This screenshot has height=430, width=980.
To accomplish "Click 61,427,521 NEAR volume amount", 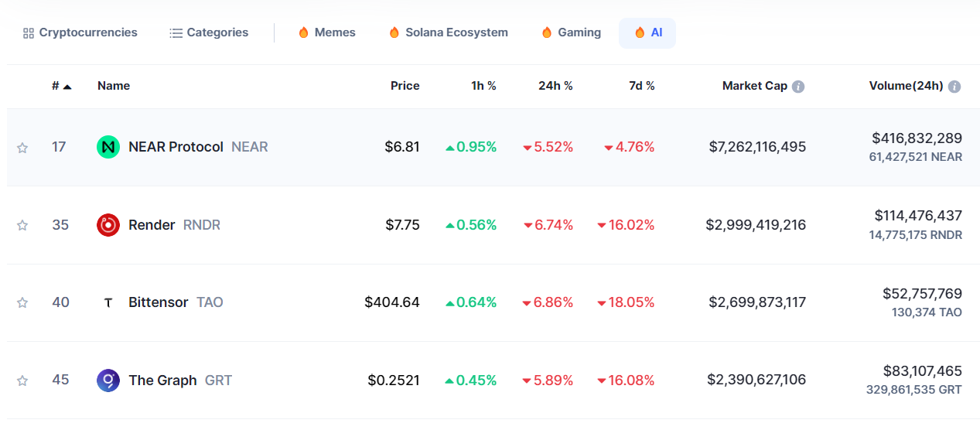I will 916,157.
